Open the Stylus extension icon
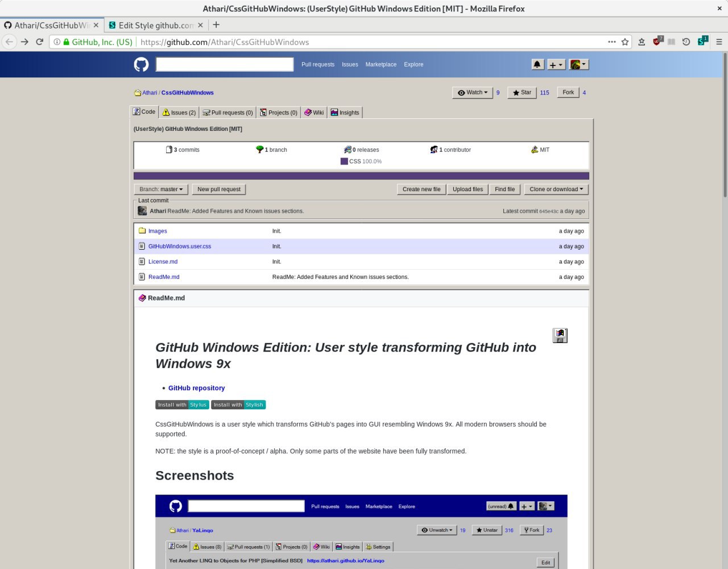728x569 pixels. pyautogui.click(x=703, y=42)
